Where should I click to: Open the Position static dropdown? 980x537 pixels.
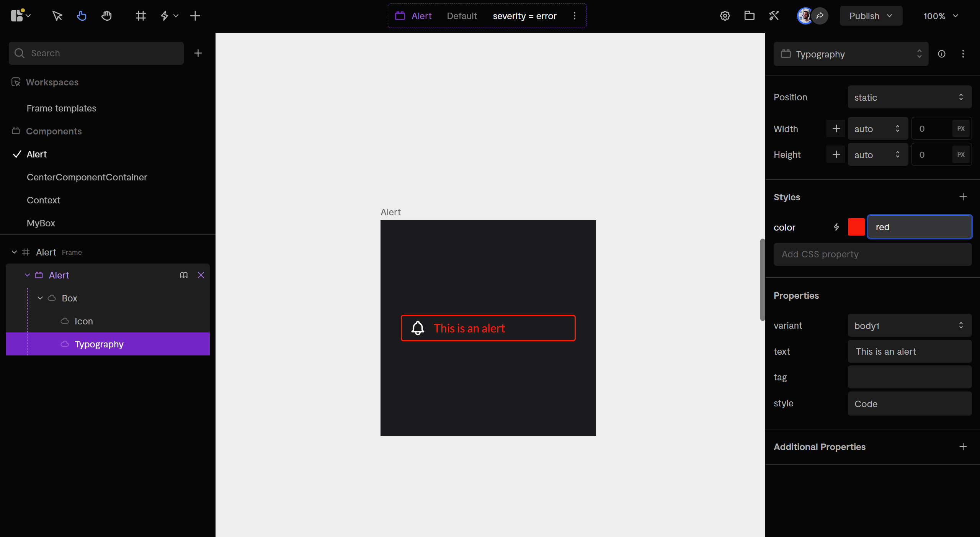[x=909, y=97]
